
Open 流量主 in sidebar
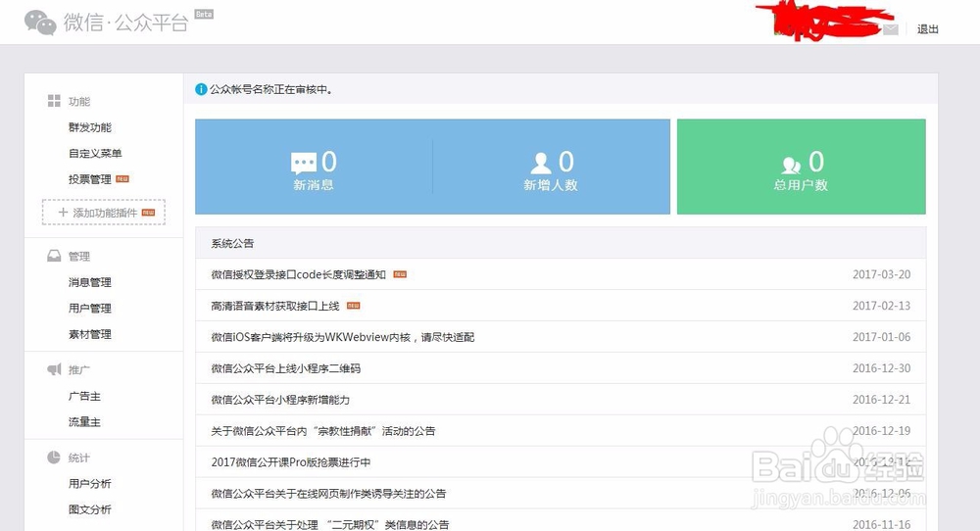coord(84,421)
